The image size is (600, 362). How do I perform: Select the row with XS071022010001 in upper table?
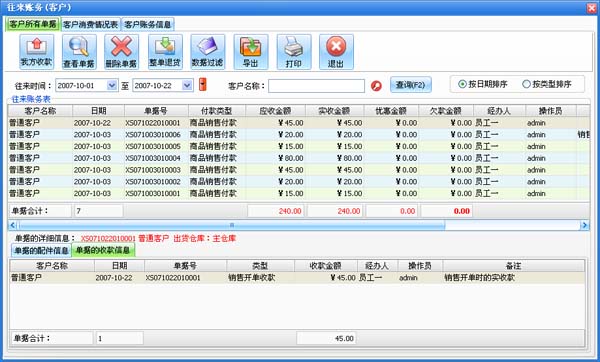tap(298, 123)
